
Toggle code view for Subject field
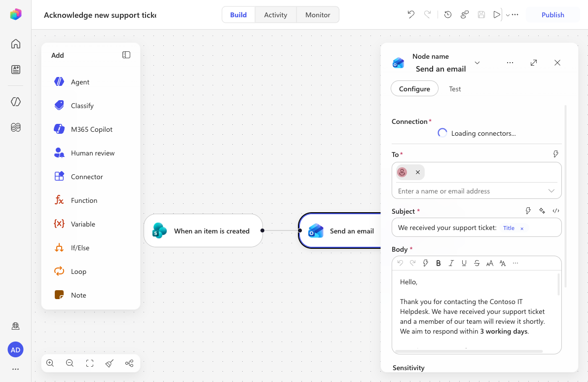click(556, 211)
